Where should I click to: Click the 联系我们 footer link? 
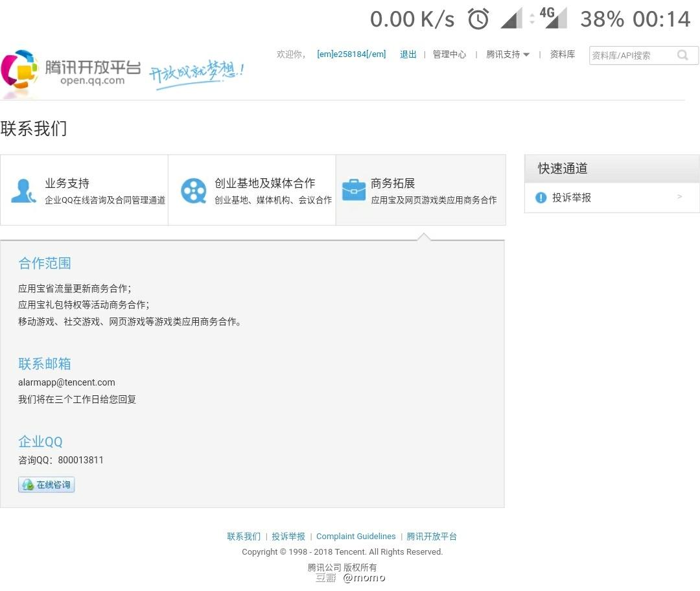243,536
